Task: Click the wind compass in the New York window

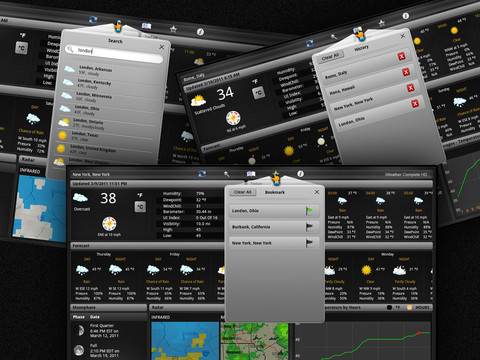Action: (x=109, y=224)
